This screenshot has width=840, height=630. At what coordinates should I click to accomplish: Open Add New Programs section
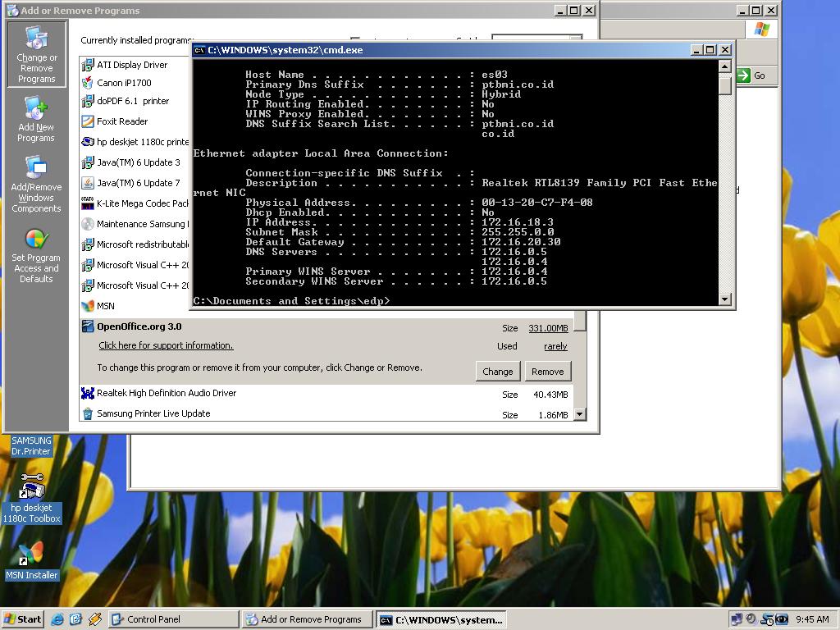tap(36, 120)
